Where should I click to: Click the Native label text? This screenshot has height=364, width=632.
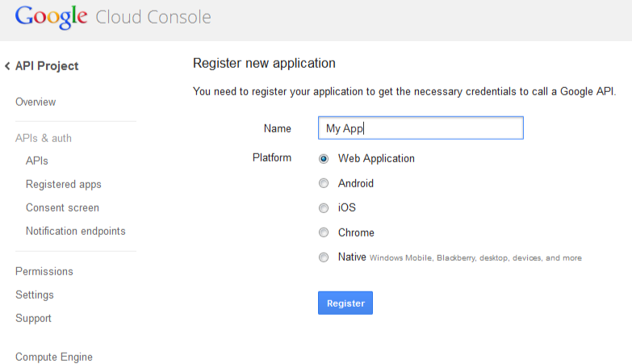pos(352,257)
